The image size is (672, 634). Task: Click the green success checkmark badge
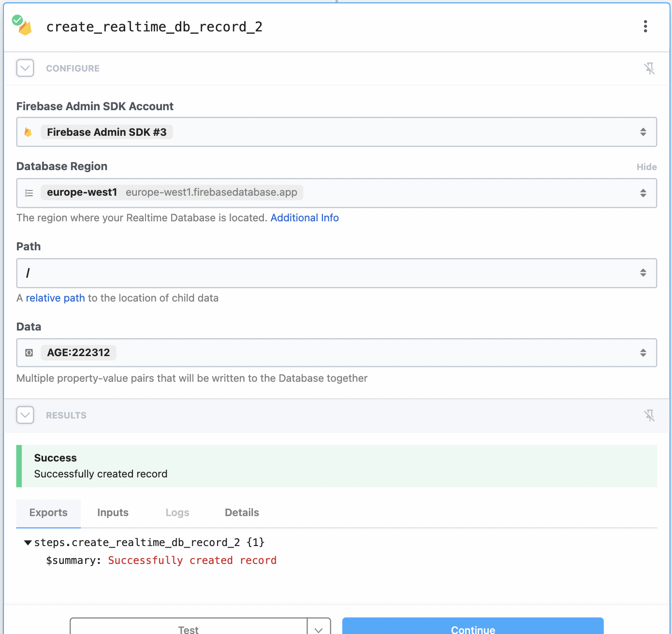pyautogui.click(x=16, y=20)
